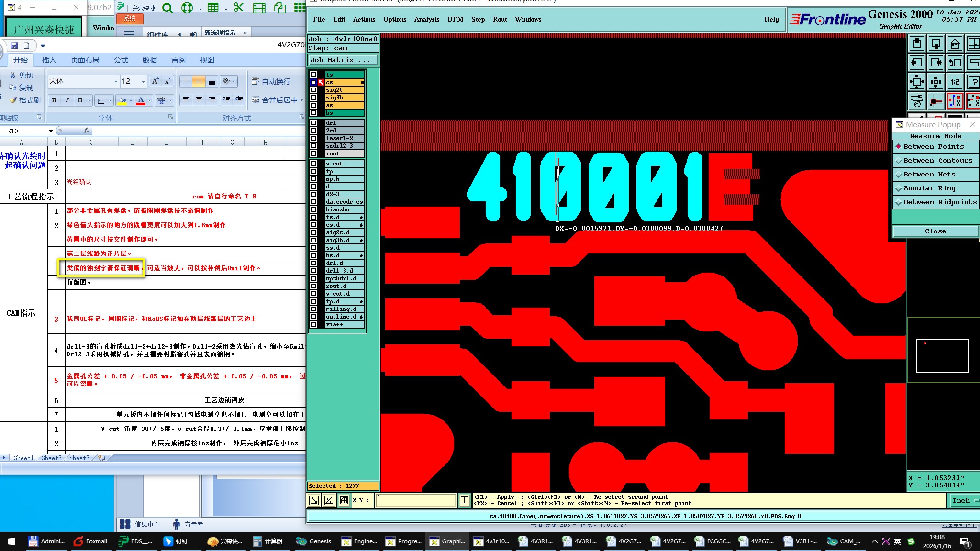Image resolution: width=980 pixels, height=551 pixels.
Task: Click the Home view icon
Action: [x=955, y=44]
